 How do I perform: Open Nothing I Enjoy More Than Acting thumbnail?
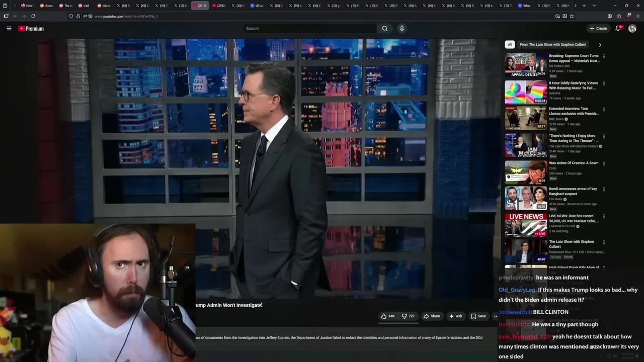tap(526, 145)
